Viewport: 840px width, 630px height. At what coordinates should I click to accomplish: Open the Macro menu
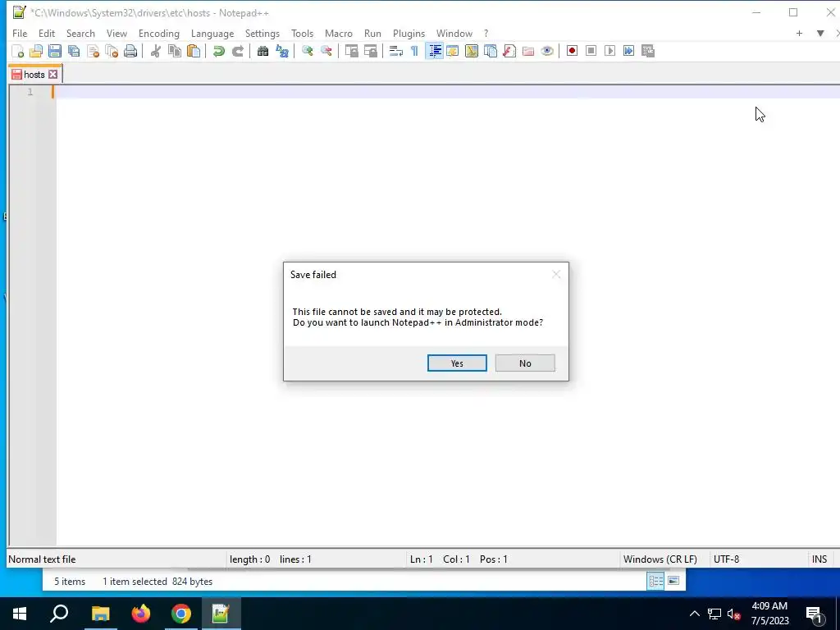point(339,33)
